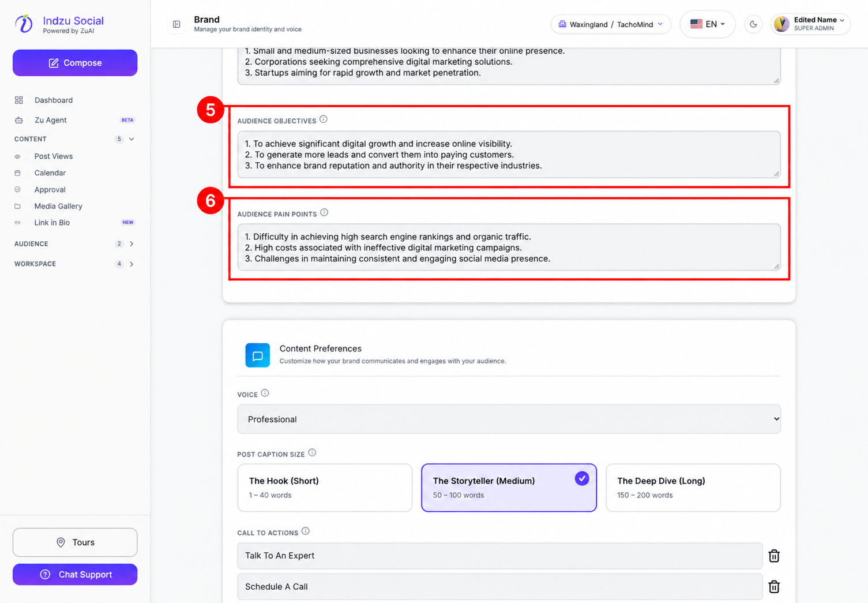Expand the WORKSPACE section
This screenshot has height=603, width=868.
pyautogui.click(x=75, y=264)
